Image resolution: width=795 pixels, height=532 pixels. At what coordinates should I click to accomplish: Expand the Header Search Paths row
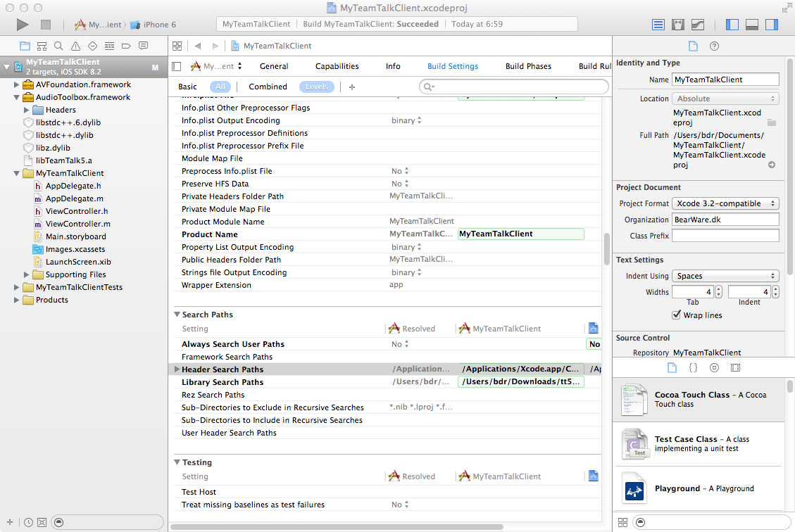(x=177, y=369)
